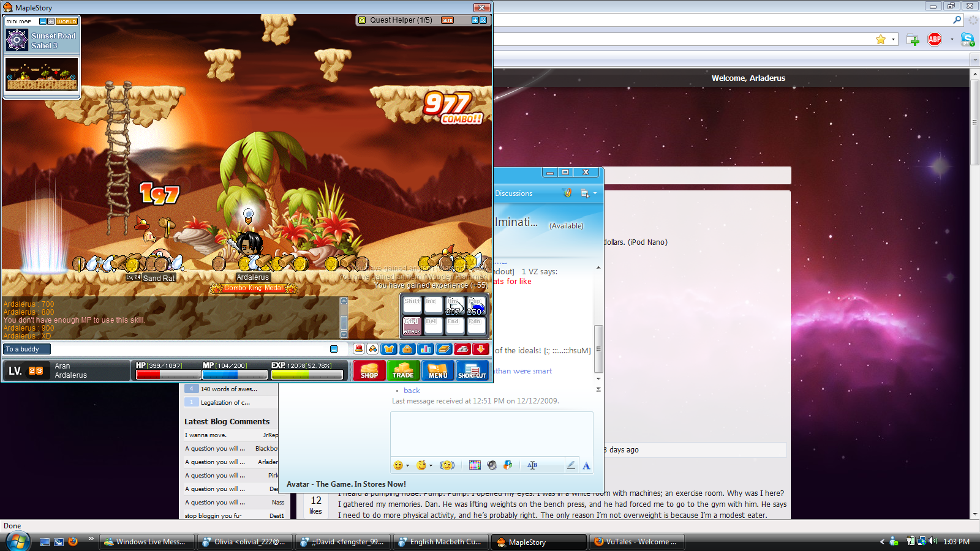
Task: Open the activities blocks icon in Messenger
Action: 508,465
